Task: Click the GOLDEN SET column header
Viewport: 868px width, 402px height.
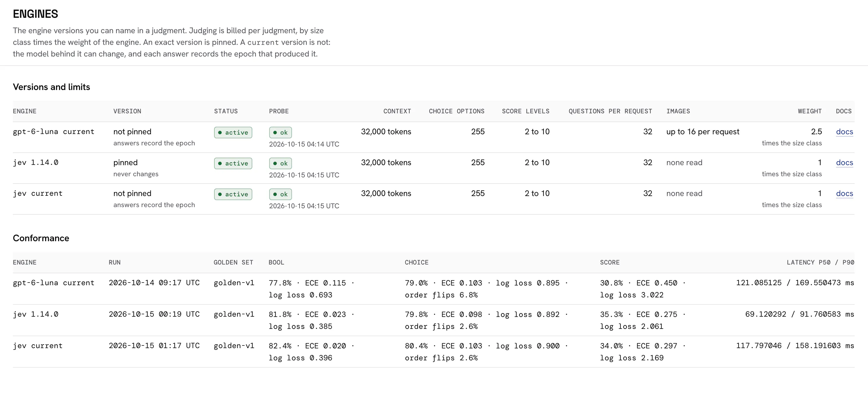Action: click(x=233, y=262)
